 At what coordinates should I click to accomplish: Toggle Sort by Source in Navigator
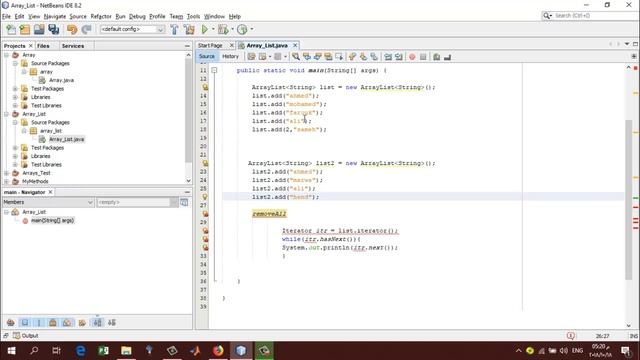point(112,323)
